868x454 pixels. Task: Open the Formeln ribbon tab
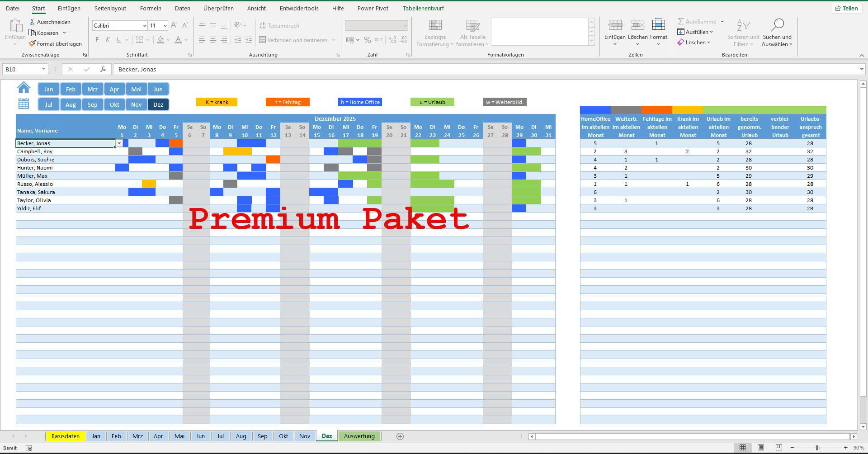pyautogui.click(x=151, y=8)
